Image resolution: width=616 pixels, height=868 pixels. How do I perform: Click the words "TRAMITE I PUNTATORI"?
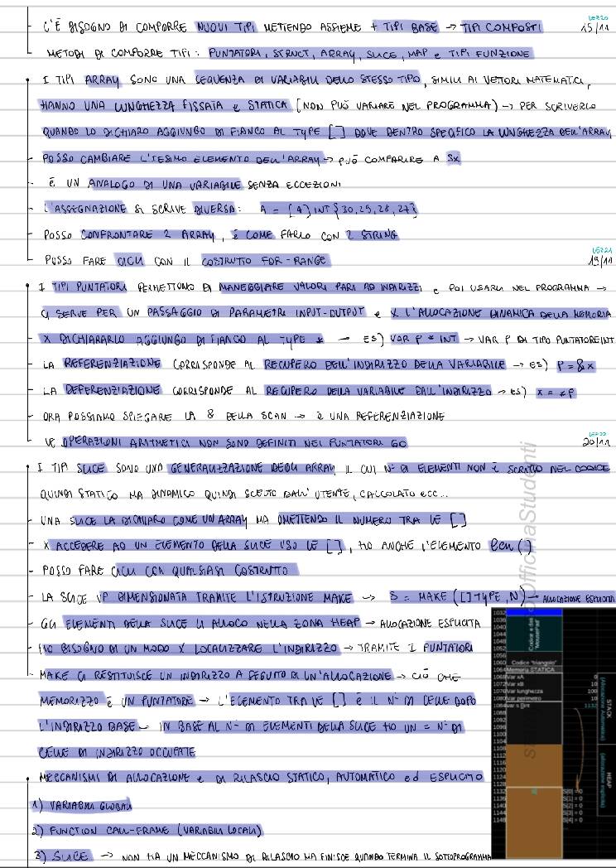click(x=416, y=647)
